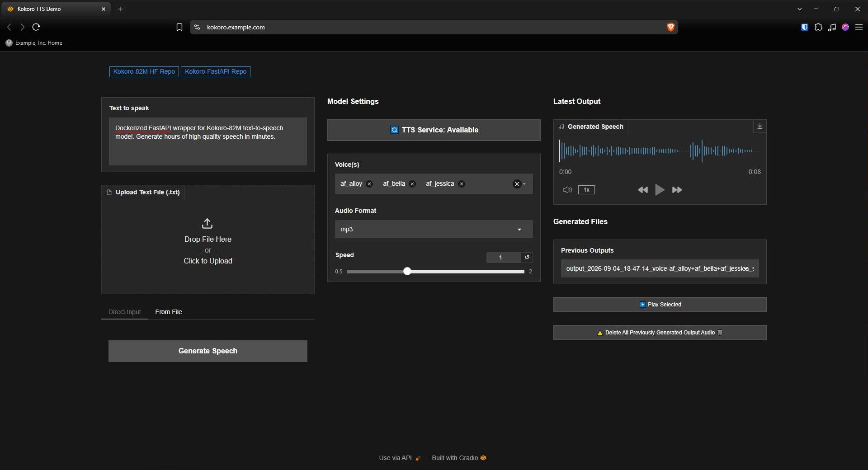The height and width of the screenshot is (470, 868).
Task: Click the Generate Speech button
Action: (x=208, y=351)
